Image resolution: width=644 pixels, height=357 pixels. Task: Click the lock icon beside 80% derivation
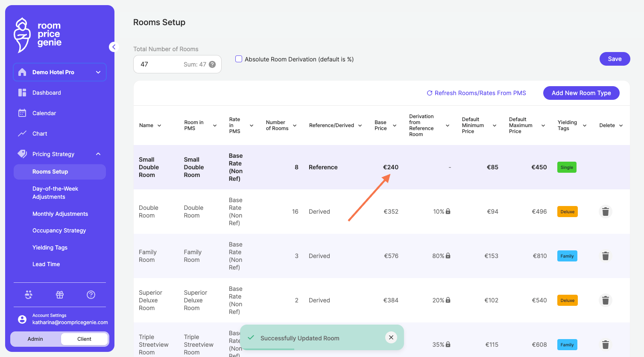[x=448, y=255]
